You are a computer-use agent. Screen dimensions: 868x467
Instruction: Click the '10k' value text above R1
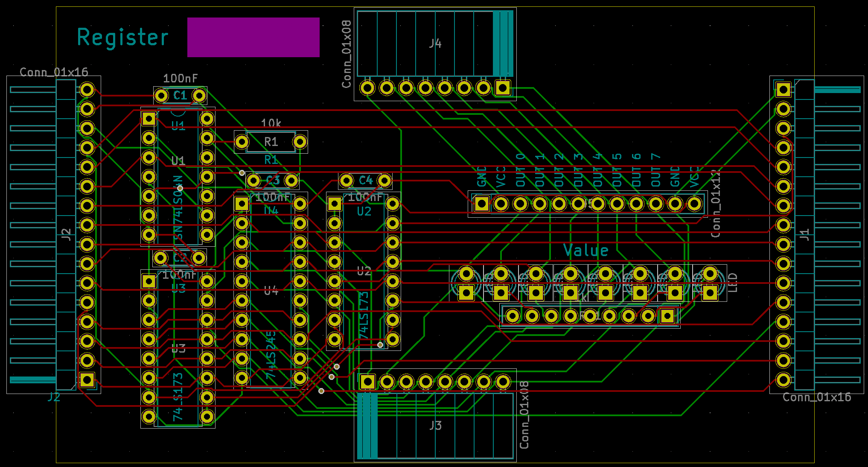click(x=271, y=123)
